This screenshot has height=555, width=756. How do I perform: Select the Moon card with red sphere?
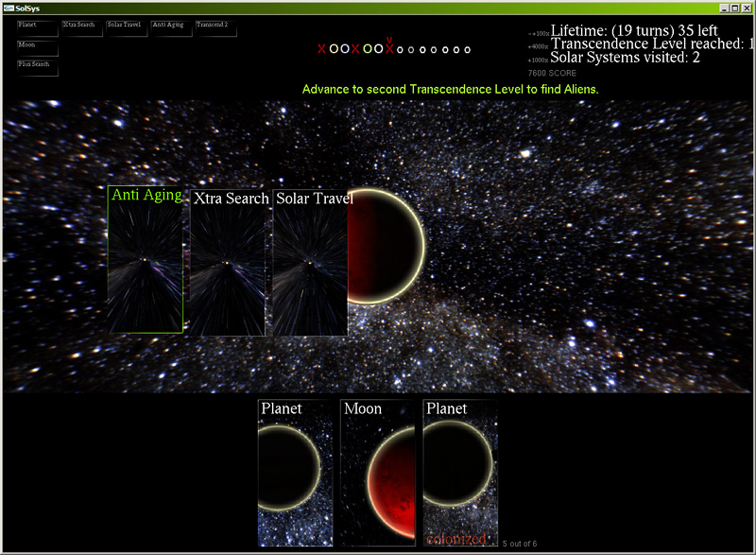(377, 473)
